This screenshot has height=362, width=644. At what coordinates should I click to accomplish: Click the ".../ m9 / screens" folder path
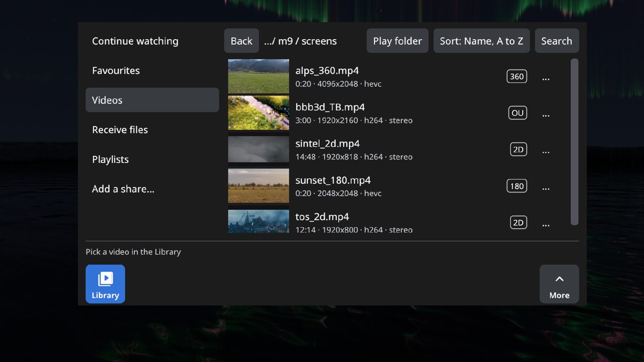point(300,41)
